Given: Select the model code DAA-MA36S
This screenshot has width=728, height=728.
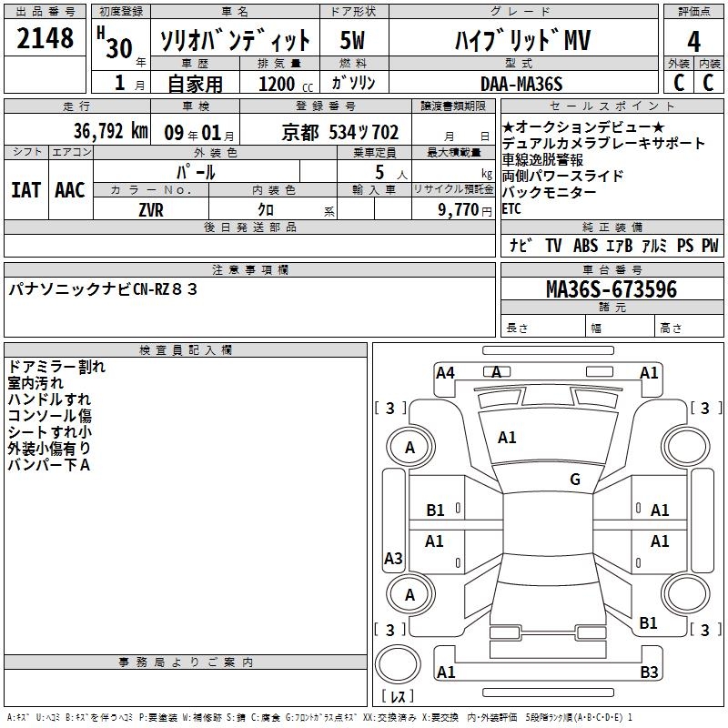Looking at the screenshot, I should (521, 84).
